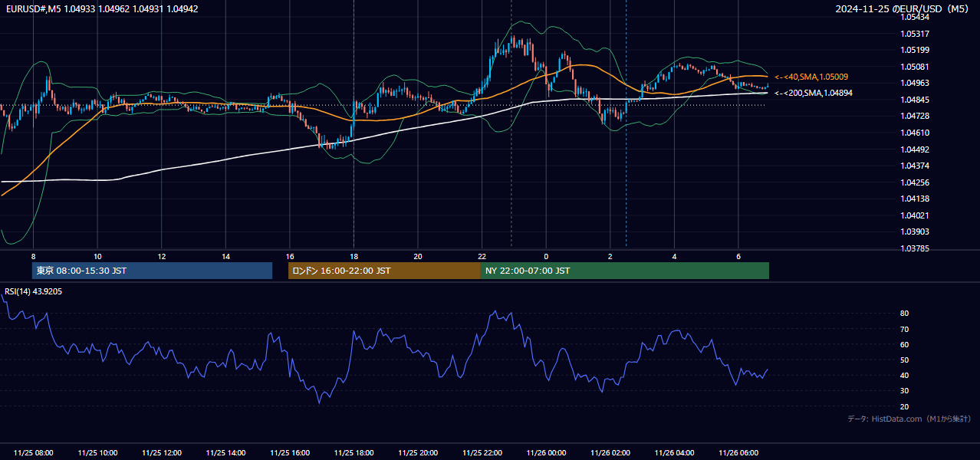
Task: Click hour label 0 under the price chart
Action: tap(546, 256)
